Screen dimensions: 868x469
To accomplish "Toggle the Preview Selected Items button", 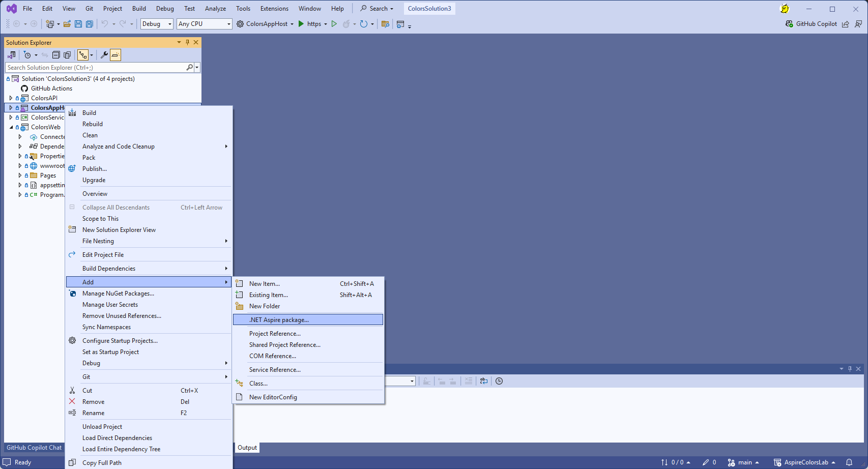I will (115, 55).
